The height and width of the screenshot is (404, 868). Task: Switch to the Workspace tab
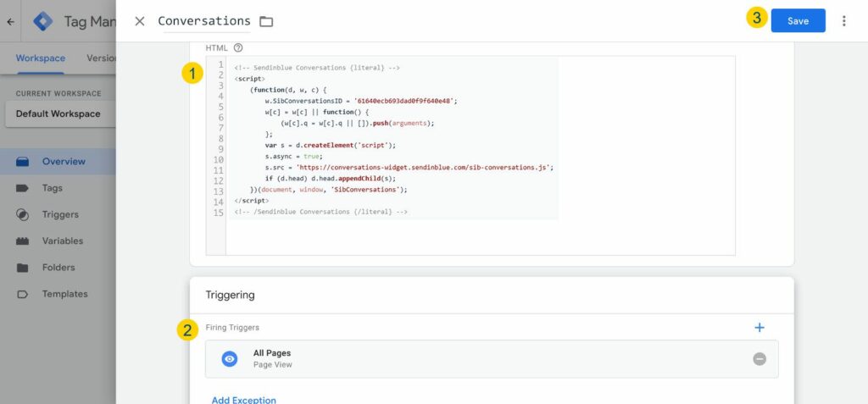coord(41,58)
